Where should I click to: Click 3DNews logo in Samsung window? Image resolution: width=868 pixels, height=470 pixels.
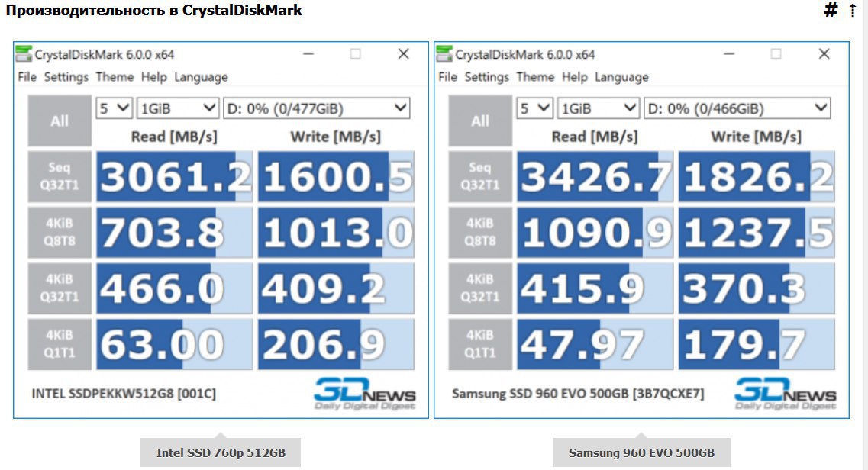[786, 394]
